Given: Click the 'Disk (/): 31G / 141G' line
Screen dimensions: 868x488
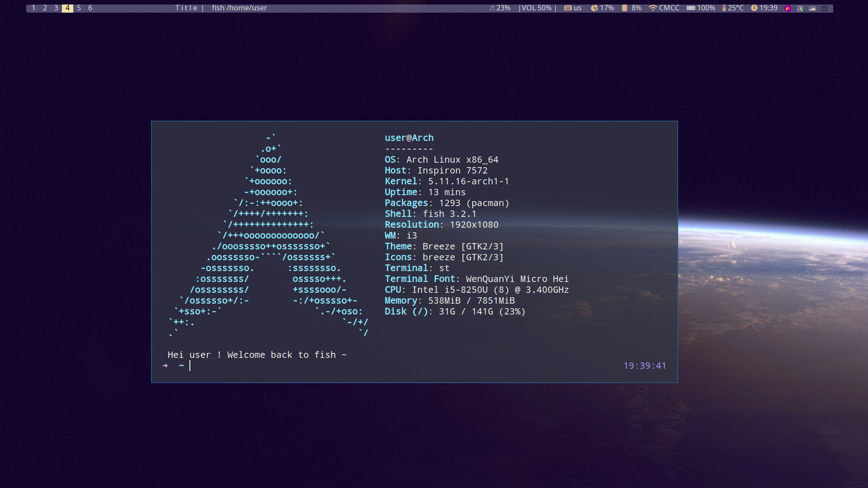Looking at the screenshot, I should point(455,311).
